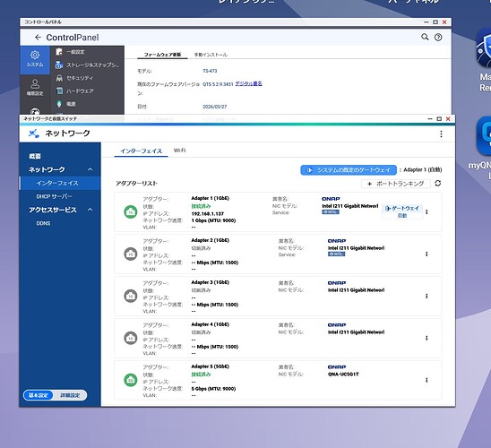Switch to 手動インストール tab
Image resolution: width=491 pixels, height=448 pixels.
pyautogui.click(x=211, y=55)
